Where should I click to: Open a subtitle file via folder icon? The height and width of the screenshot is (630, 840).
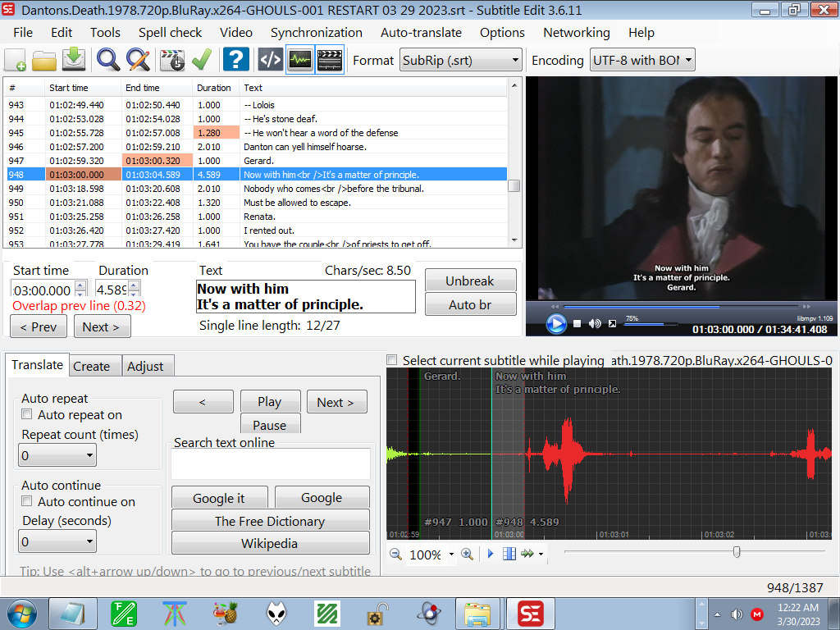click(x=44, y=59)
